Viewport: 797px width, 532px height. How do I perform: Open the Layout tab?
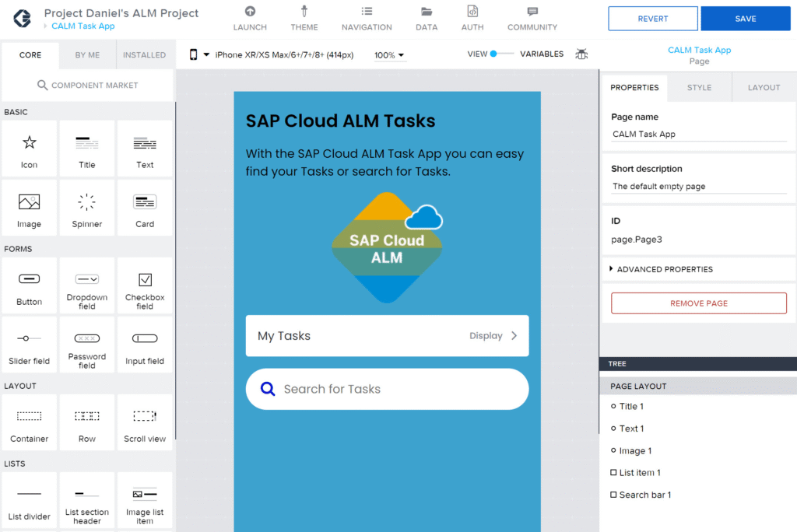pyautogui.click(x=764, y=87)
